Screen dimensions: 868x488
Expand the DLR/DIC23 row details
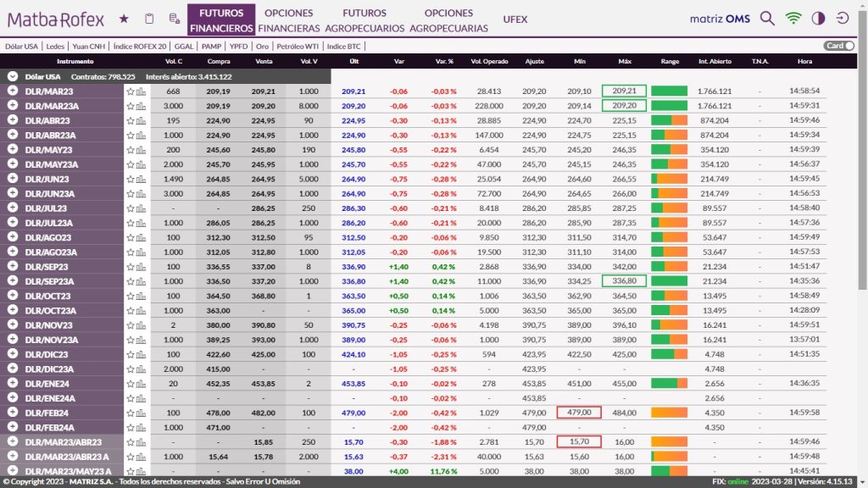13,353
